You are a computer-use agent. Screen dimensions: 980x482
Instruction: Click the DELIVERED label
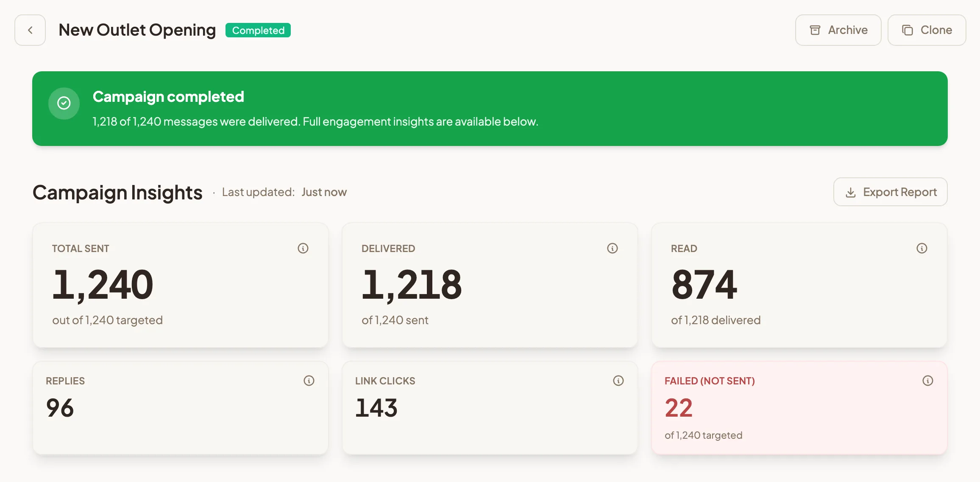pos(388,249)
